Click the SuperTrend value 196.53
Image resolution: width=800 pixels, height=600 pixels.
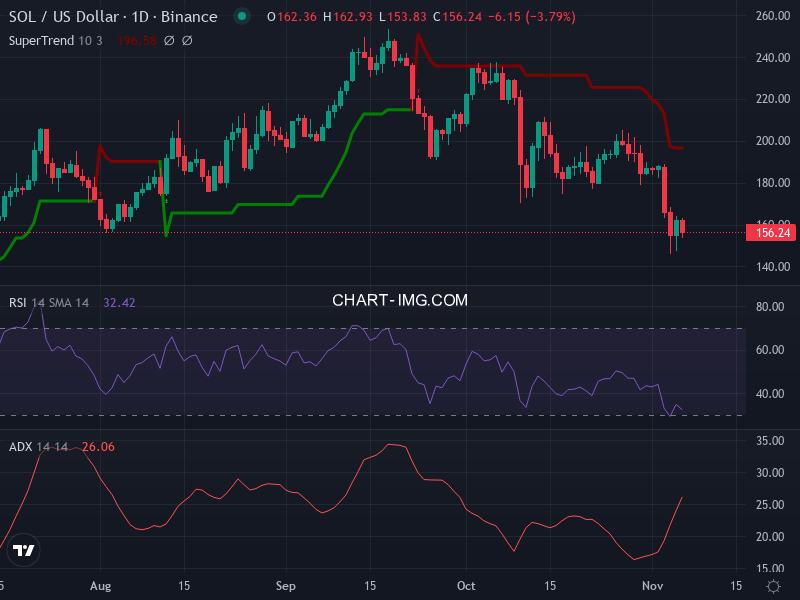135,40
